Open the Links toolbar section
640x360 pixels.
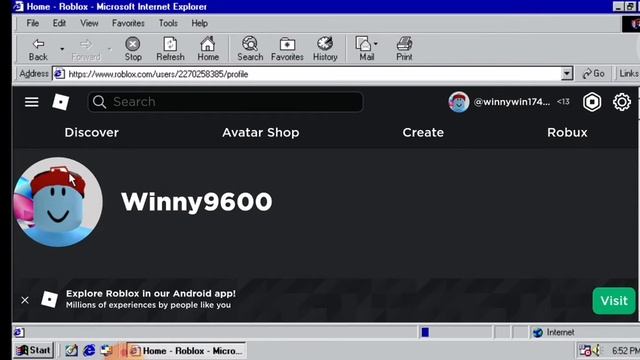click(628, 73)
